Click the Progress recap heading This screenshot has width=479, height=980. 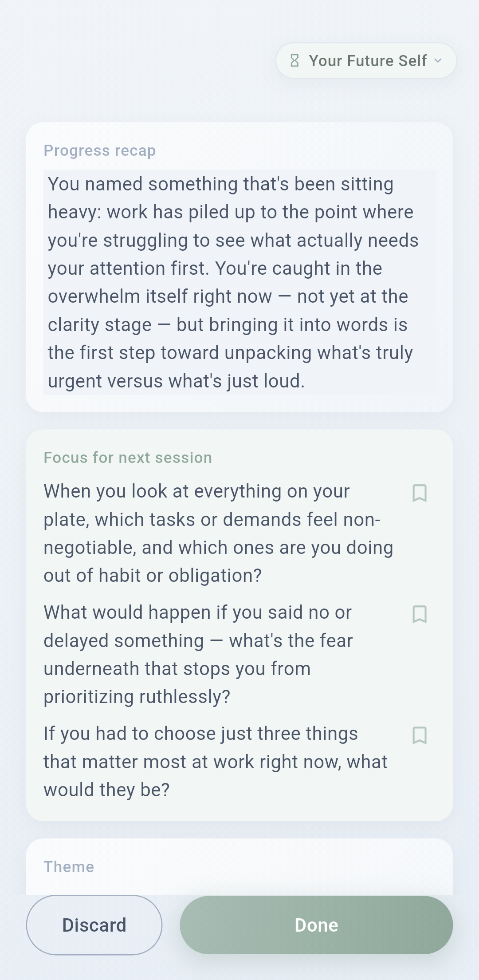pyautogui.click(x=99, y=150)
